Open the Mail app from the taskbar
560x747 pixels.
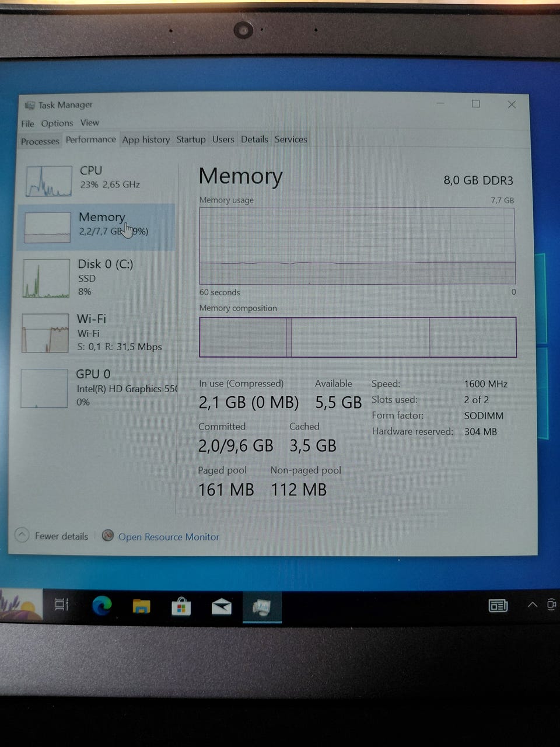pyautogui.click(x=222, y=607)
